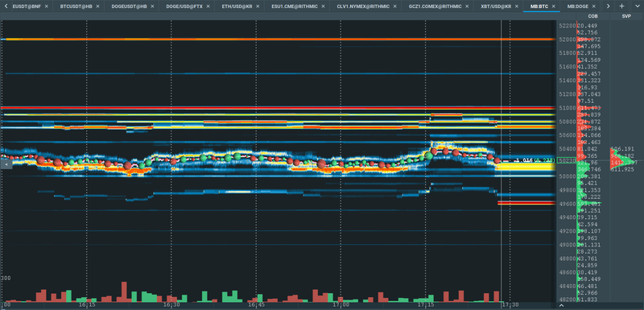This screenshot has width=644, height=310.
Task: Click the 48200 price level on the axis
Action: coord(568,300)
